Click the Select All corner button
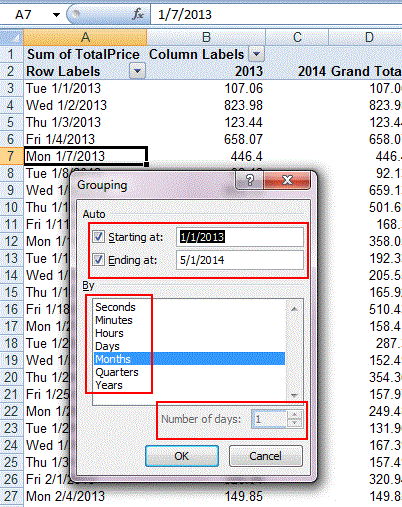The image size is (402, 507). coord(12,37)
